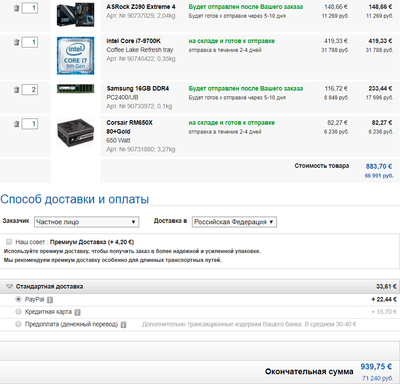
Task: Click Corsair power supply thumbnail image
Action: pyautogui.click(x=75, y=132)
